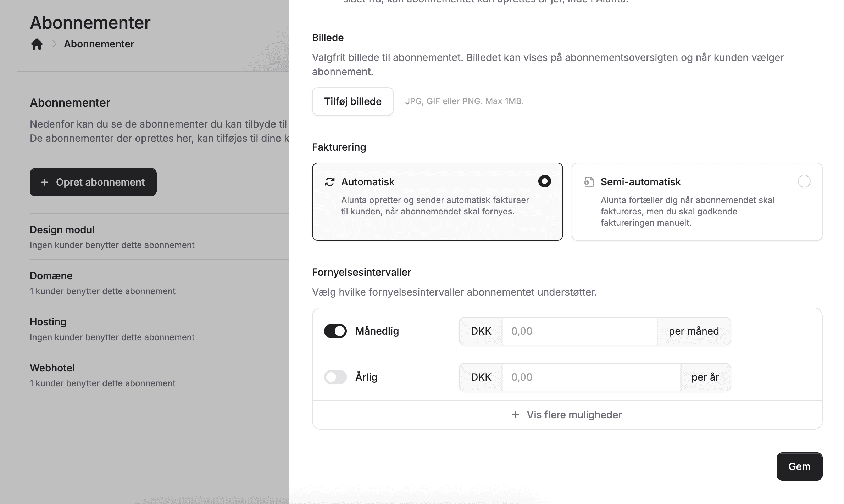Click the Semi-automatisk document icon
Viewport: 844px width, 504px height.
pyautogui.click(x=589, y=182)
